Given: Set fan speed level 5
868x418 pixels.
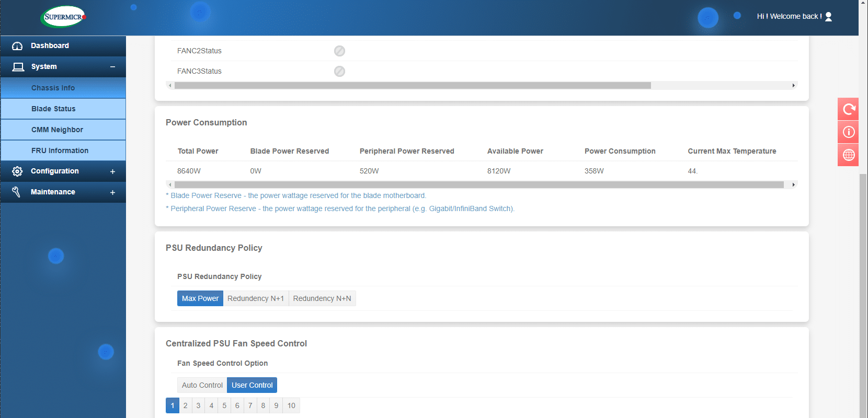Looking at the screenshot, I should click(x=224, y=405).
